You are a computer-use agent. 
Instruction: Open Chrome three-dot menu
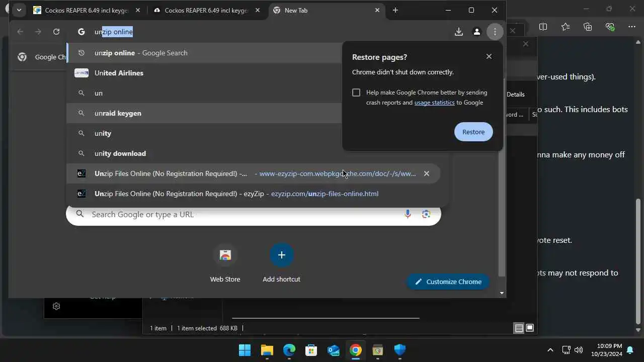495,32
